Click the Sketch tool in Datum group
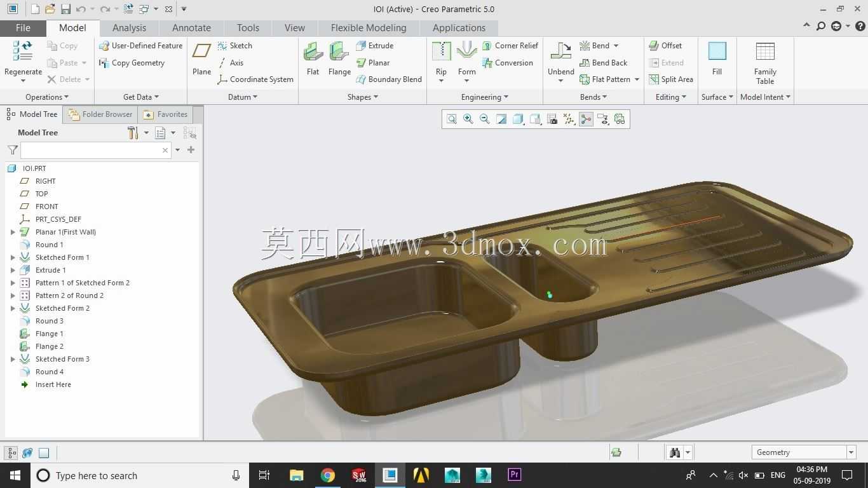The image size is (868, 488). click(234, 46)
